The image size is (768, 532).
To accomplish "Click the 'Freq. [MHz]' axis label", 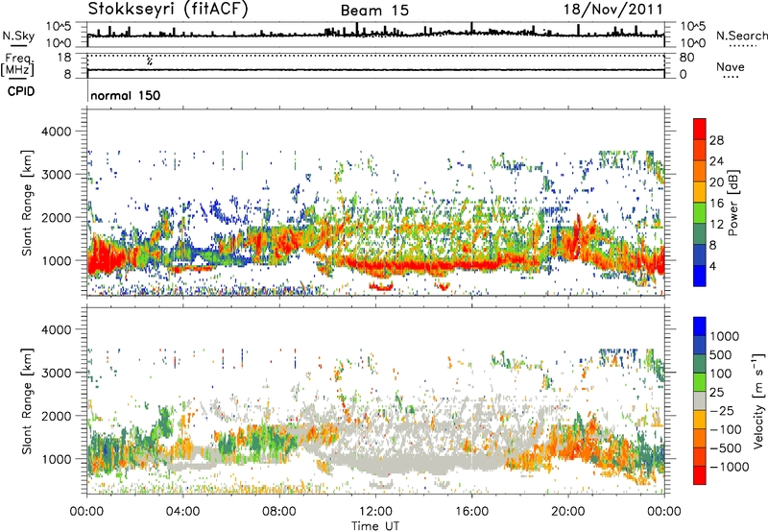I will coord(18,64).
